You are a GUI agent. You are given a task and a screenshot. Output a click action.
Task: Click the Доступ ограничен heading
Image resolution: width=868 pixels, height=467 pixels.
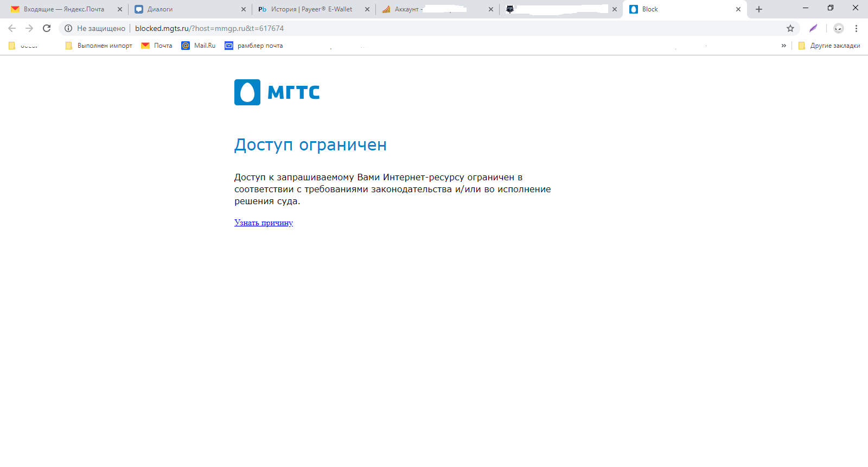pyautogui.click(x=310, y=145)
